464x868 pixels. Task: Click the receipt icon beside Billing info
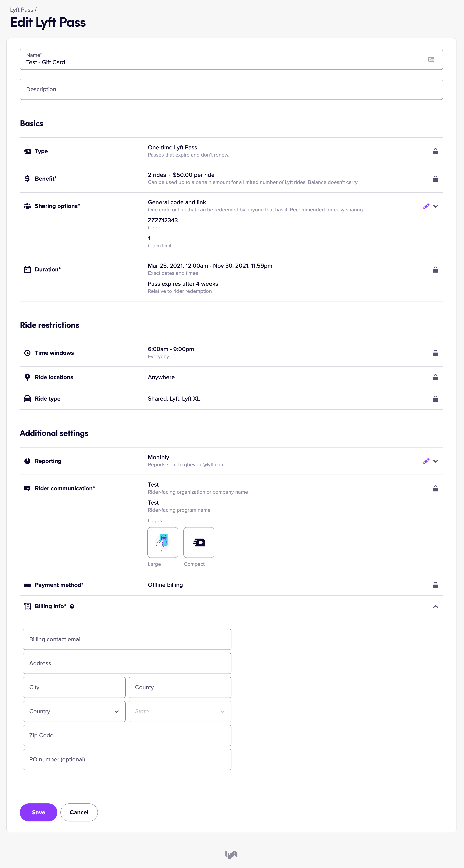(27, 606)
